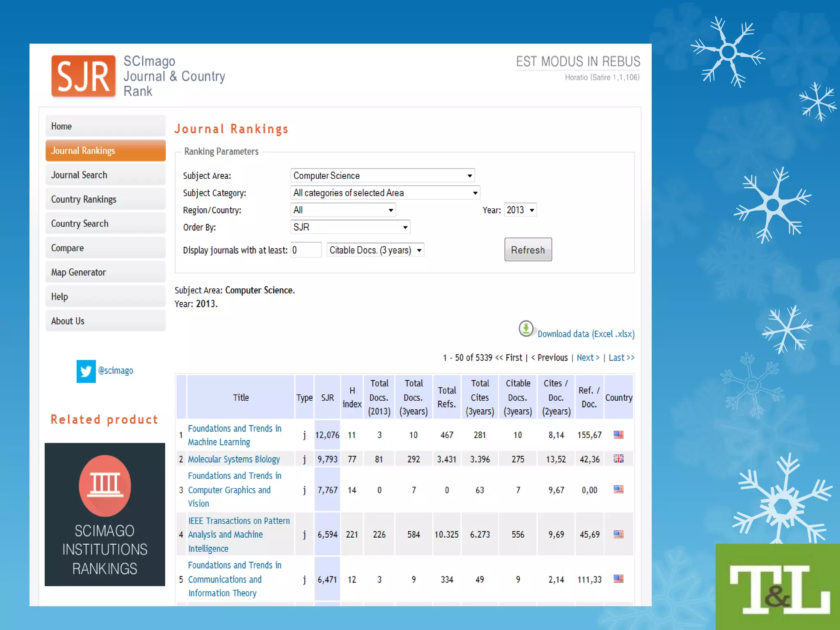Click the US flag in row 1
This screenshot has height=630, width=840.
tap(619, 435)
